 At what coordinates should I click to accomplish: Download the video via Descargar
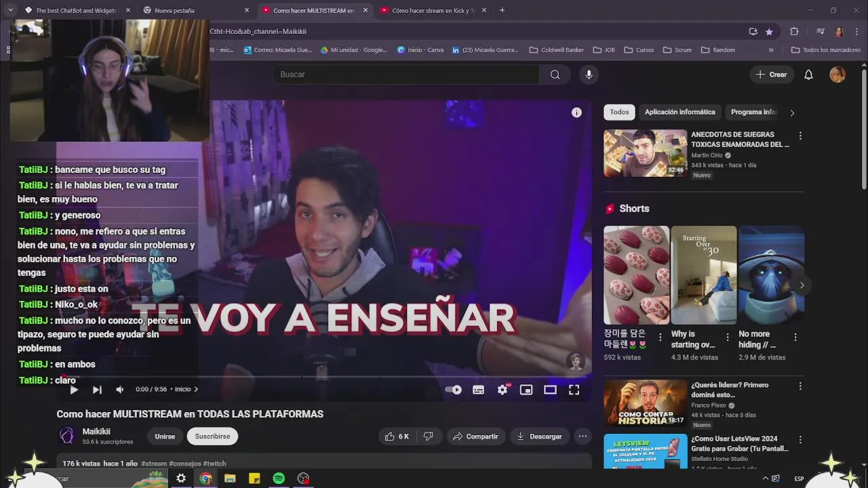pyautogui.click(x=539, y=436)
